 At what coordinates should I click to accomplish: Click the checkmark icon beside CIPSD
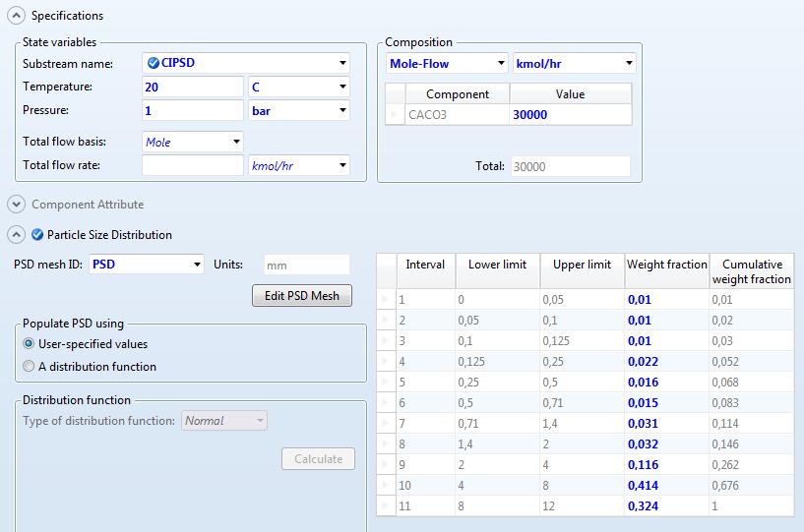click(x=153, y=63)
